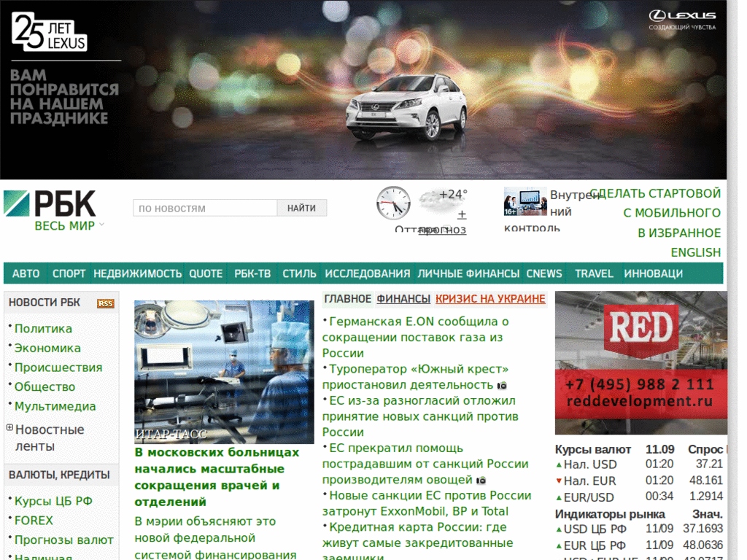The image size is (747, 560).
Task: Open the СПОРТ menu item
Action: (x=69, y=274)
